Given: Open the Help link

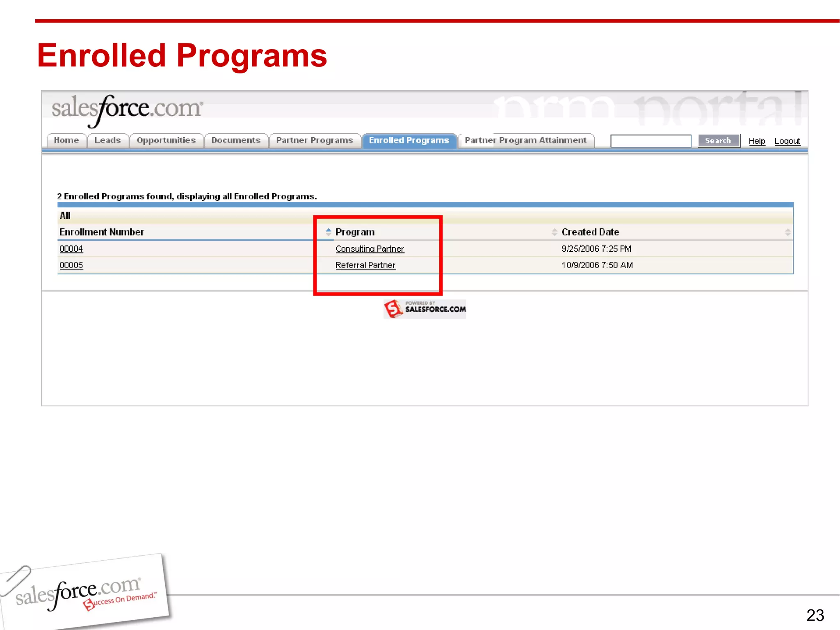Looking at the screenshot, I should (x=757, y=141).
